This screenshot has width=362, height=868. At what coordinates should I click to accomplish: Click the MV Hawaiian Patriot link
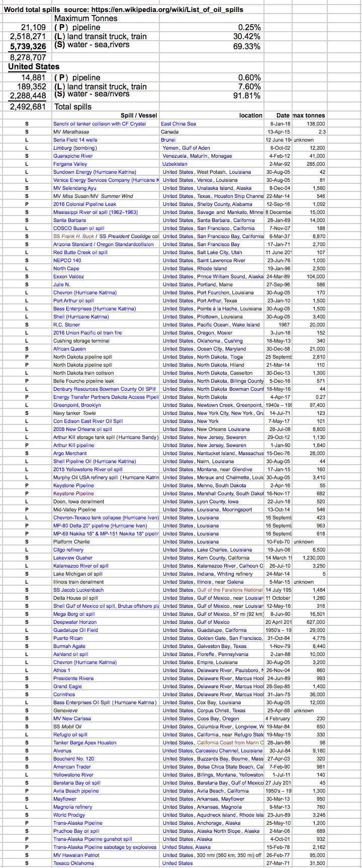[76, 855]
